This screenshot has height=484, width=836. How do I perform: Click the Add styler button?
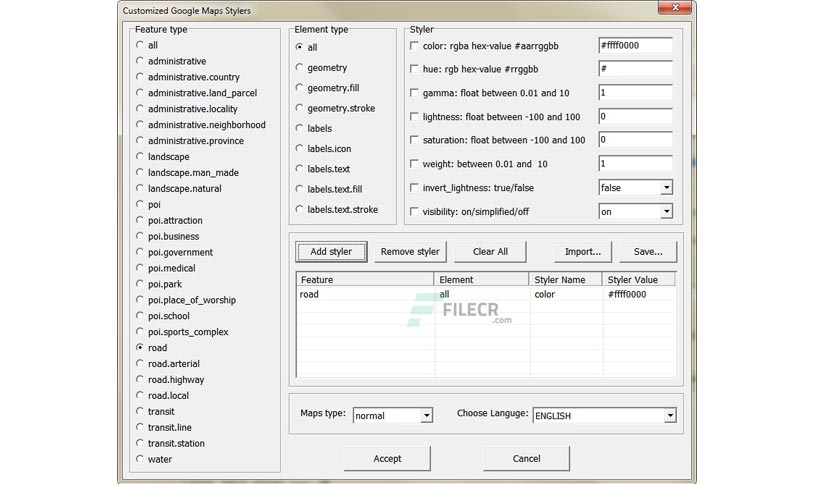click(x=331, y=252)
